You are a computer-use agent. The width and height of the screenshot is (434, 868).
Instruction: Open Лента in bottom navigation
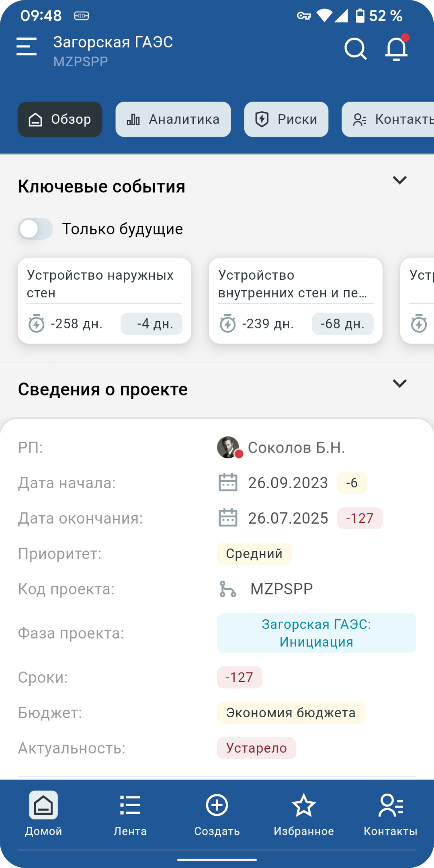130,814
